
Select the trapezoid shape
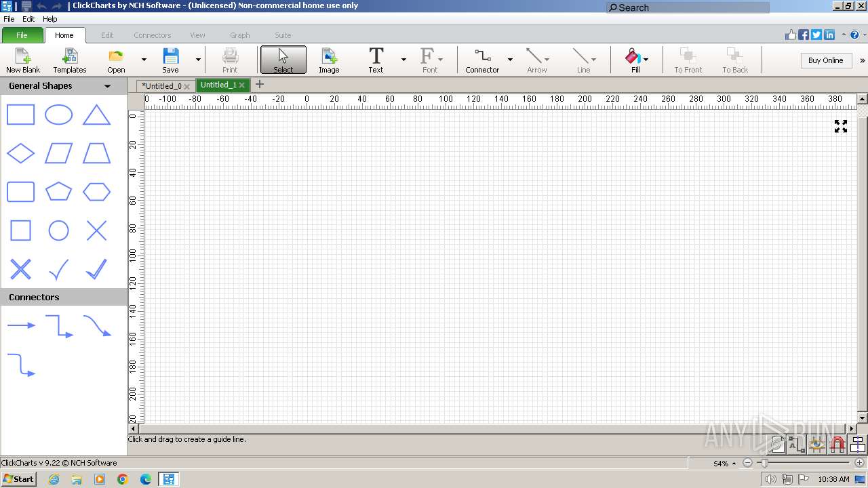pos(96,153)
